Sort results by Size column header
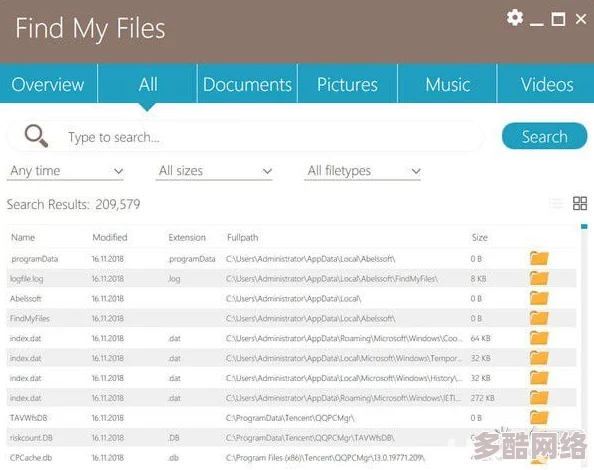The height and width of the screenshot is (470, 594). pyautogui.click(x=480, y=237)
